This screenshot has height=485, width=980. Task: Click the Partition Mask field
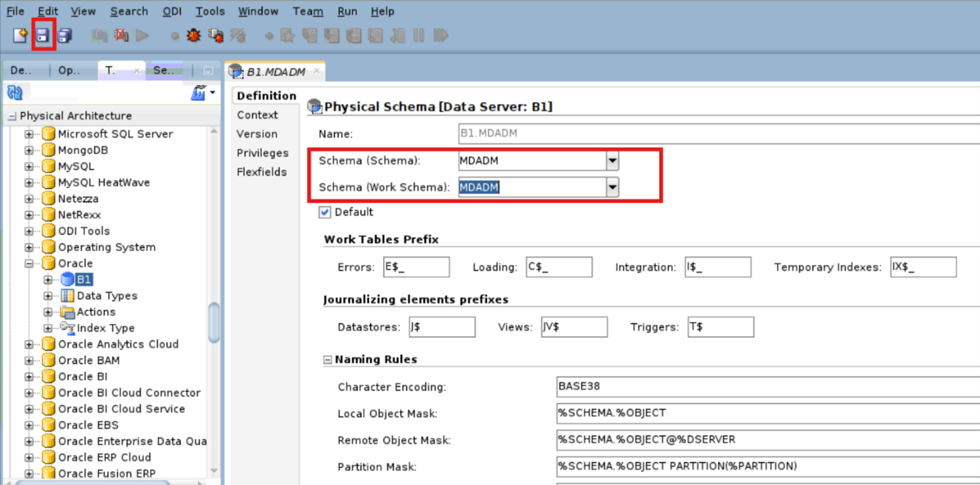point(768,467)
